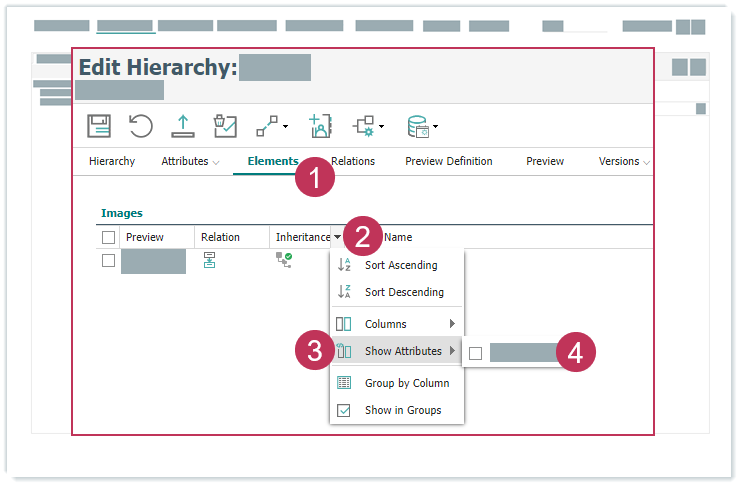
Task: Switch to the Preview Definition tab
Action: [x=448, y=161]
